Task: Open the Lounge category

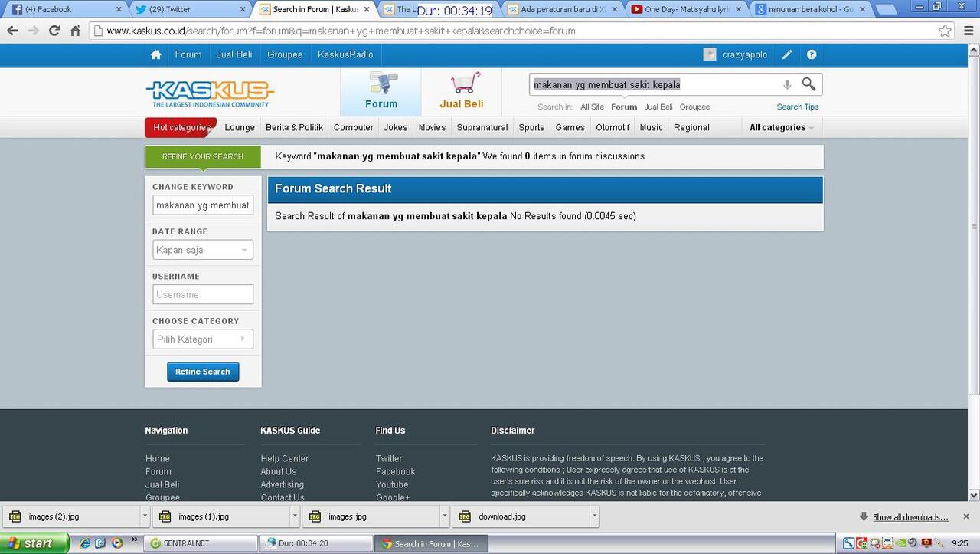Action: 240,127
